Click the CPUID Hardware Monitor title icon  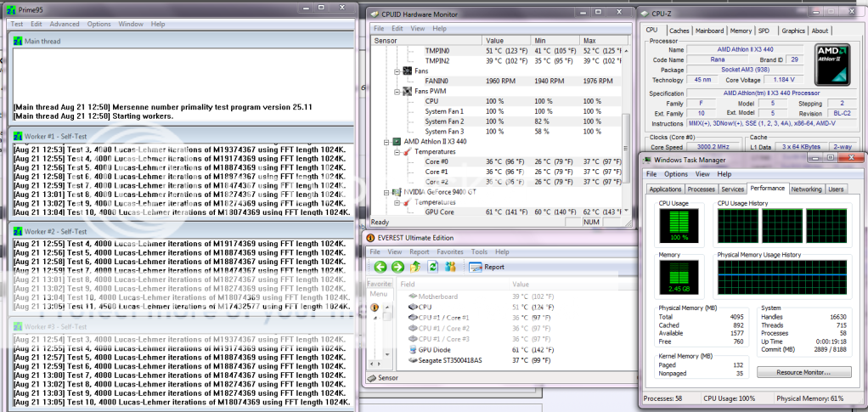pos(375,14)
